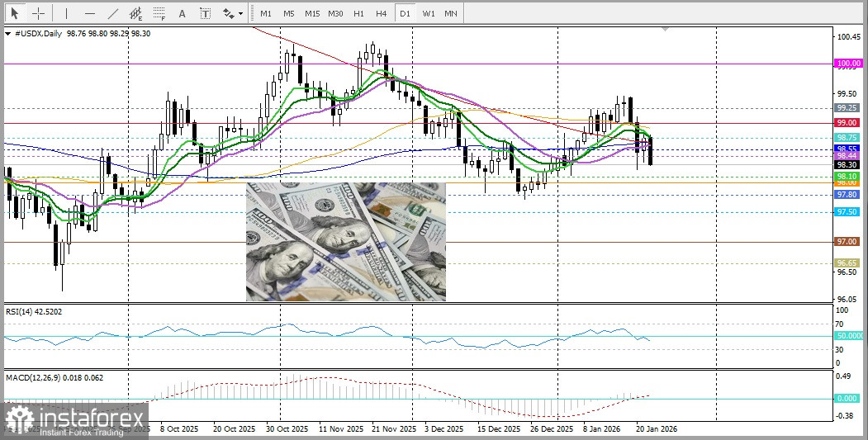Screen dimensions: 868x440
Task: Click the 21 Nov 2025 date label
Action: point(395,429)
